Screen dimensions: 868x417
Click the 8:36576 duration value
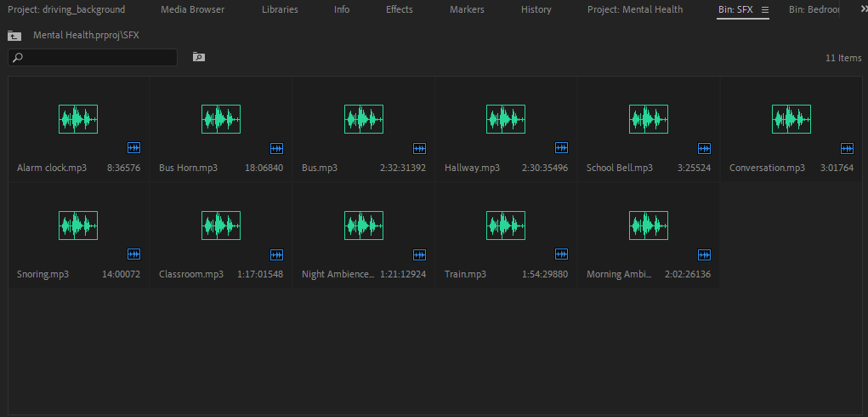click(x=123, y=168)
